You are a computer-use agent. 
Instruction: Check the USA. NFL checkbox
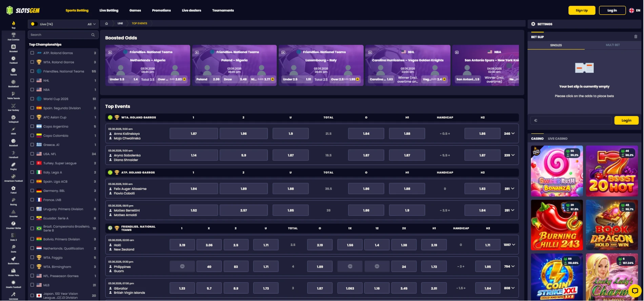[32, 154]
